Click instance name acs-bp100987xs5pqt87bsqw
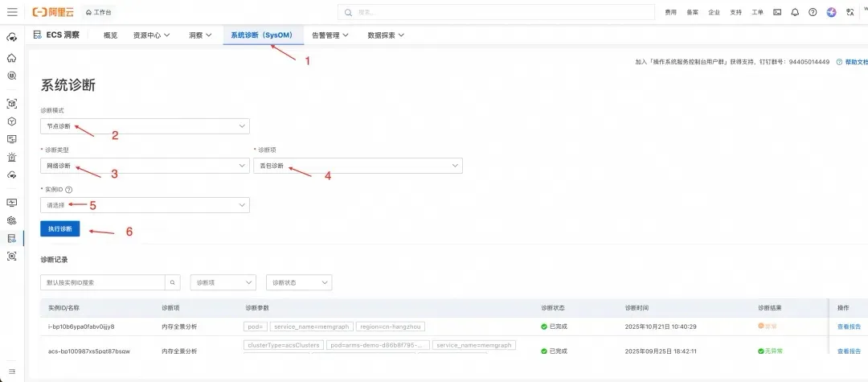This screenshot has height=382, width=868. pyautogui.click(x=89, y=351)
